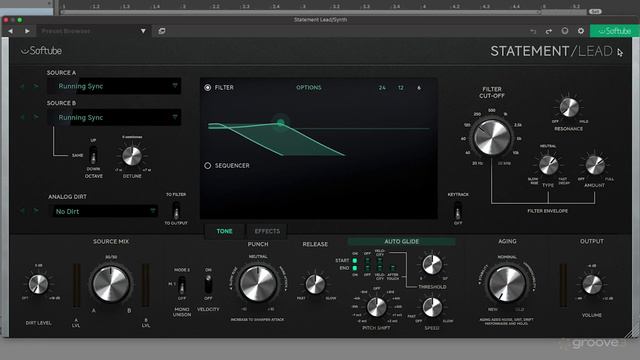Toggle the Auto Glide Start ON light

tap(355, 260)
